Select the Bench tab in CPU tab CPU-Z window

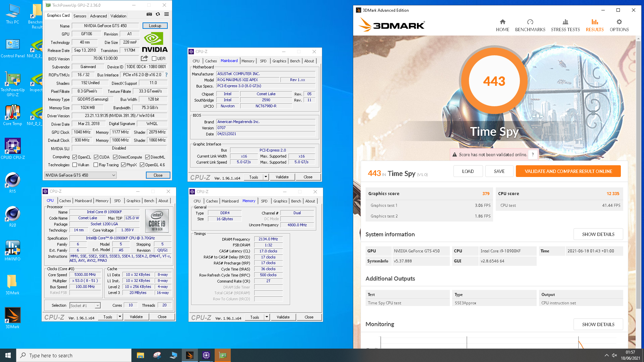coord(149,201)
